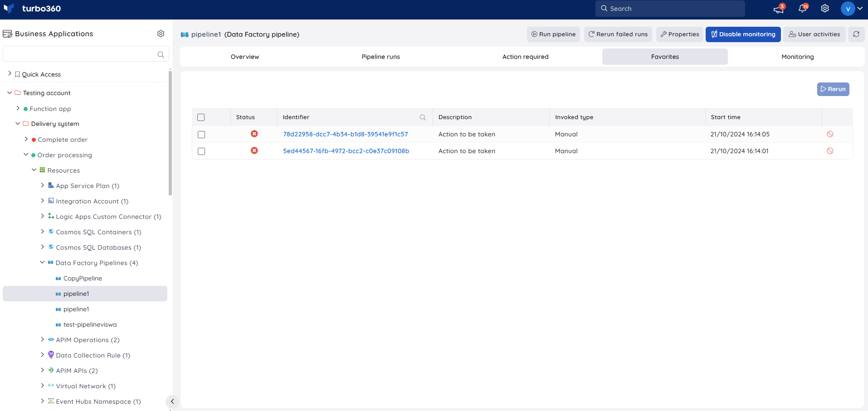Click failed status icon for run 5ed44567
This screenshot has width=868, height=411.
point(254,150)
